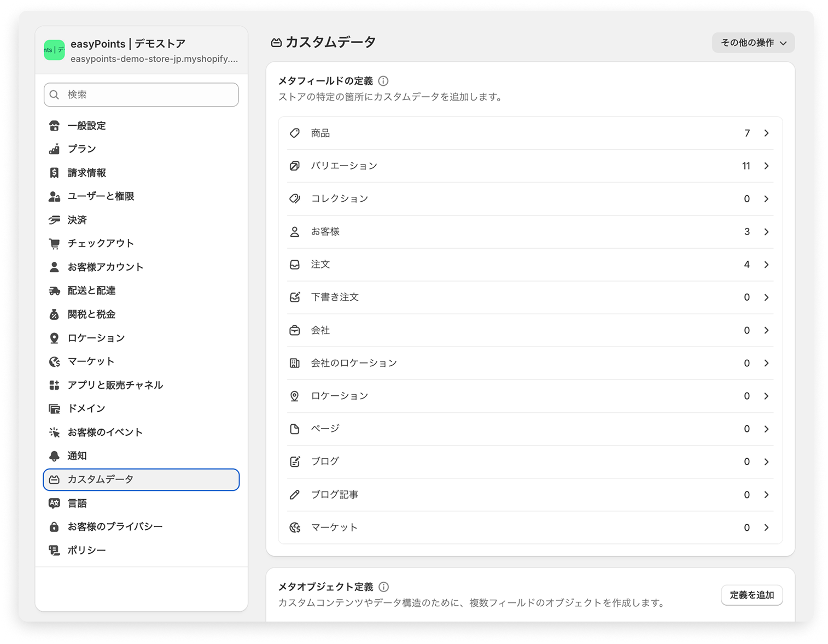
Task: Expand the お客様 row chevron
Action: (766, 232)
